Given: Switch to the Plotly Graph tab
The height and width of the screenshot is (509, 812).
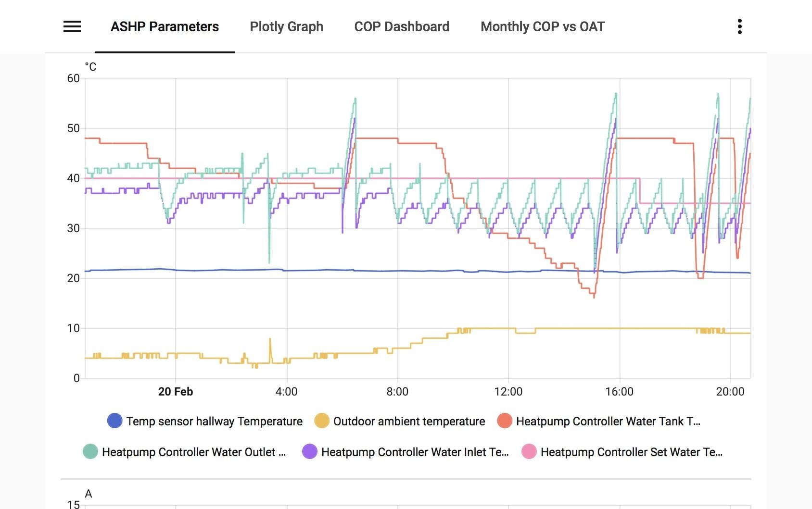Looking at the screenshot, I should (x=286, y=26).
